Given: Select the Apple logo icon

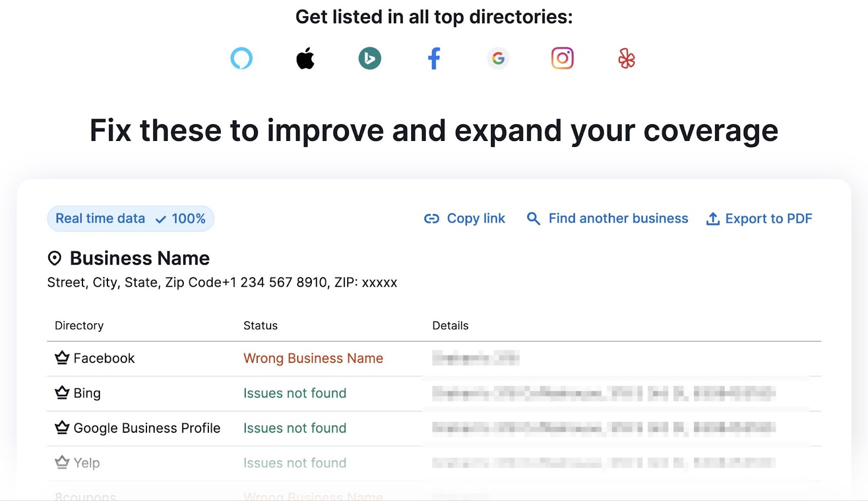Looking at the screenshot, I should tap(305, 58).
